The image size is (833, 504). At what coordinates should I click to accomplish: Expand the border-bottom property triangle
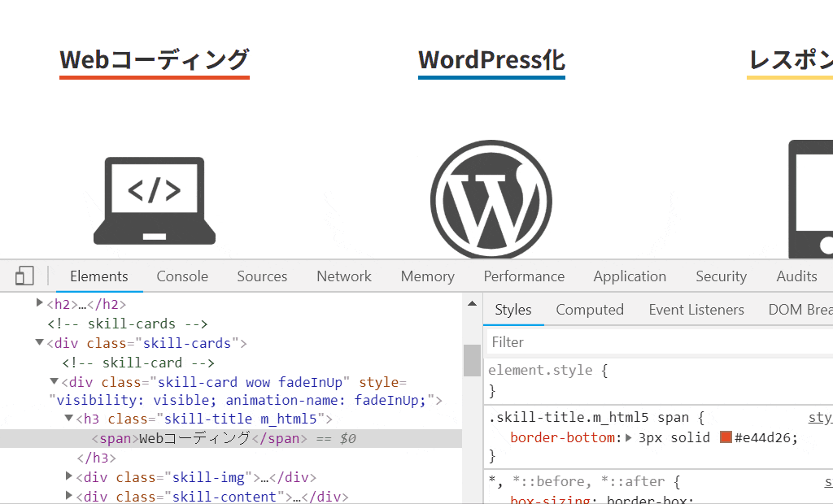[x=628, y=438]
